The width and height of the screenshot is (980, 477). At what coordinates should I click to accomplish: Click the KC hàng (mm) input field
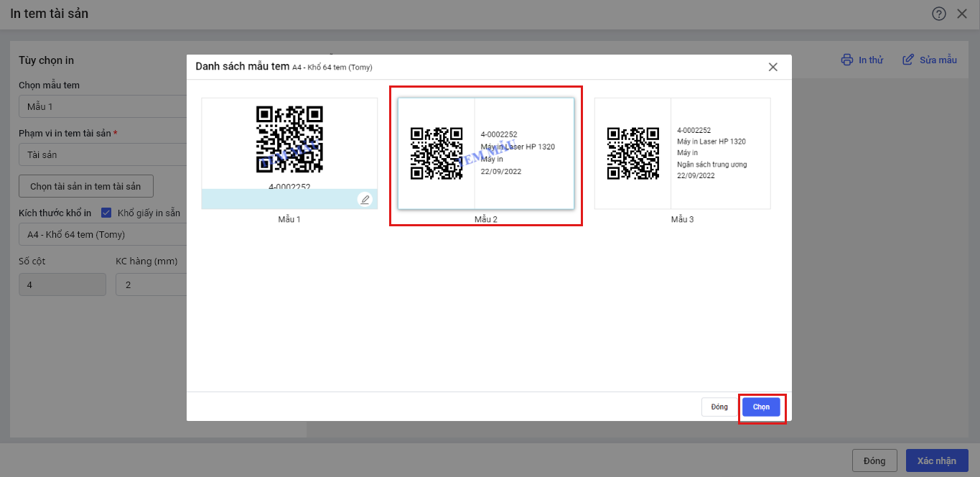pos(151,284)
